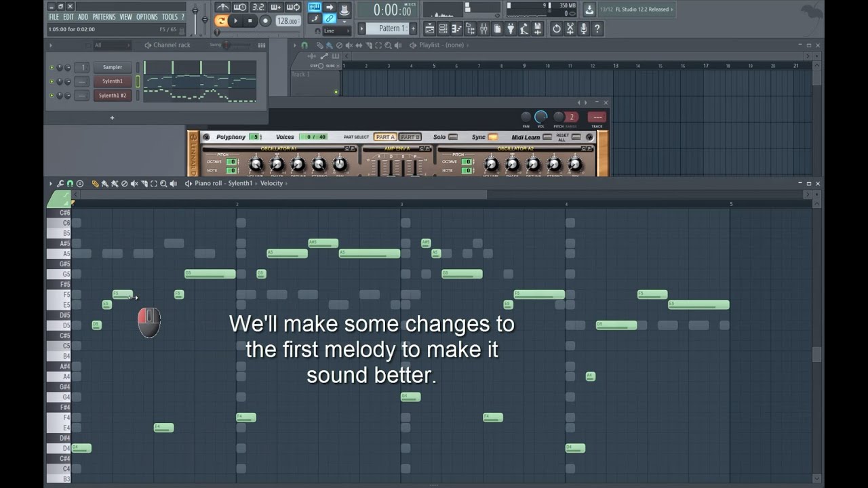Open piano roll options menu arrow

point(50,184)
